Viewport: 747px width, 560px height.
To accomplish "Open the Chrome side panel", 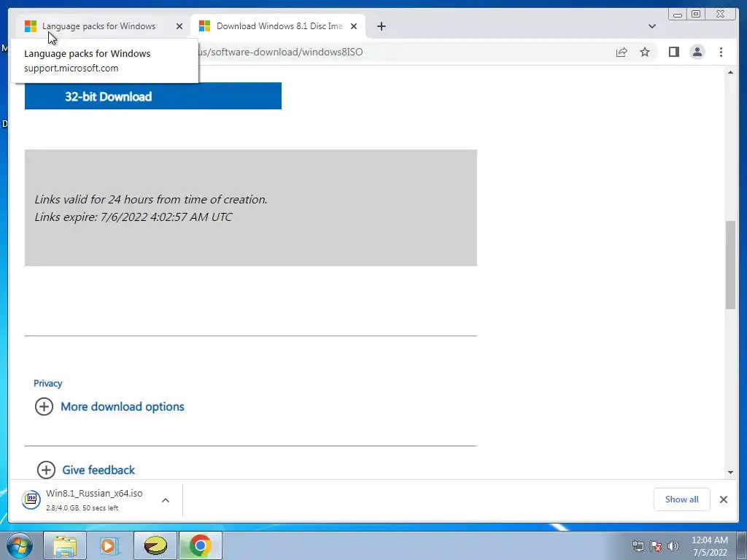I will click(673, 52).
